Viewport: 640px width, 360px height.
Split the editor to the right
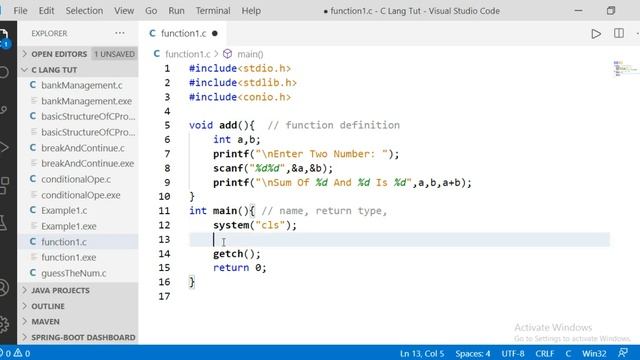[619, 33]
